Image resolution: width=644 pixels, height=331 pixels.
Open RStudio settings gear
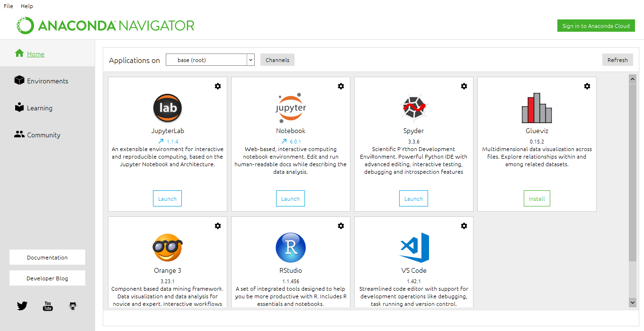pos(341,226)
